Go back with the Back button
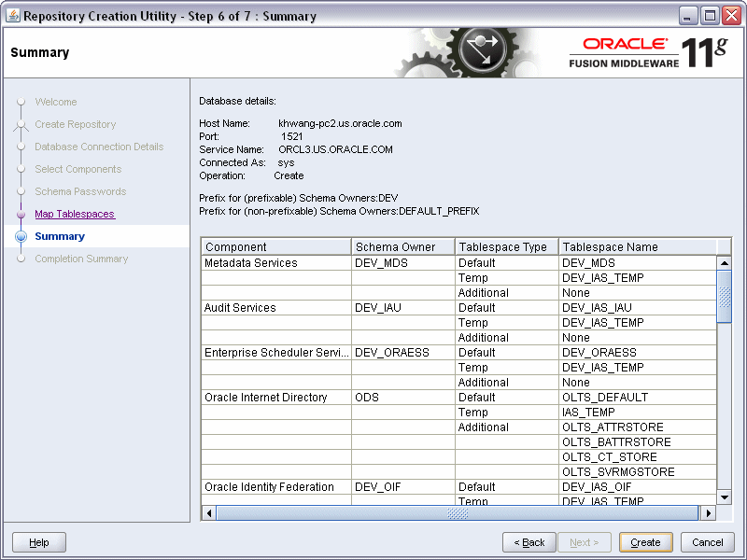The image size is (747, 560). click(x=529, y=542)
